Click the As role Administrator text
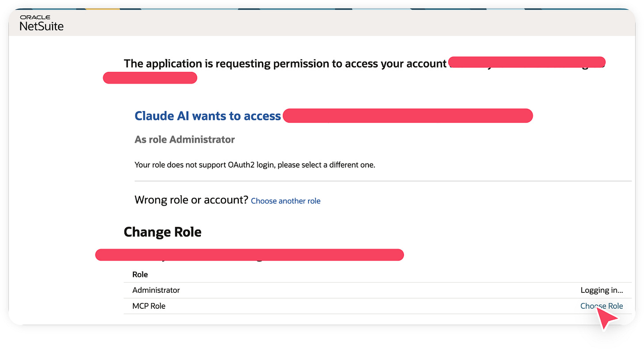 point(184,139)
